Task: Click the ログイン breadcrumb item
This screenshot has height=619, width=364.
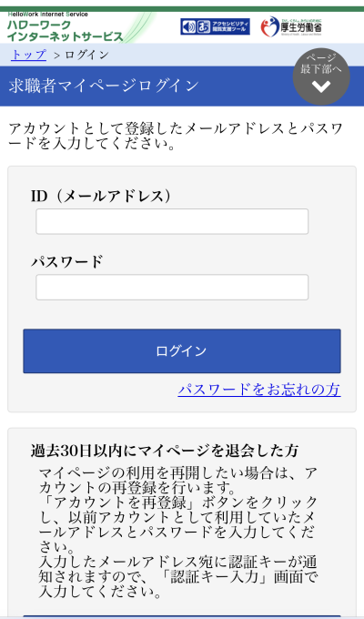Action: tap(86, 55)
